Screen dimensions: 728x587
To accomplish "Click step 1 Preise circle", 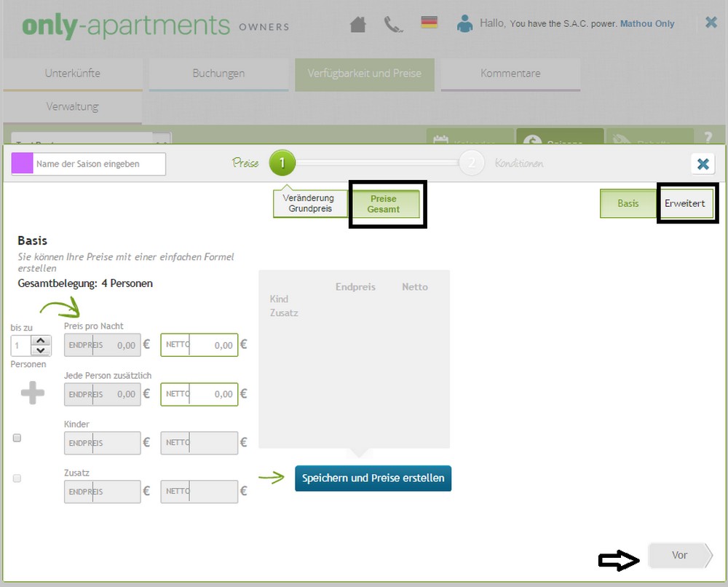I will pyautogui.click(x=282, y=164).
